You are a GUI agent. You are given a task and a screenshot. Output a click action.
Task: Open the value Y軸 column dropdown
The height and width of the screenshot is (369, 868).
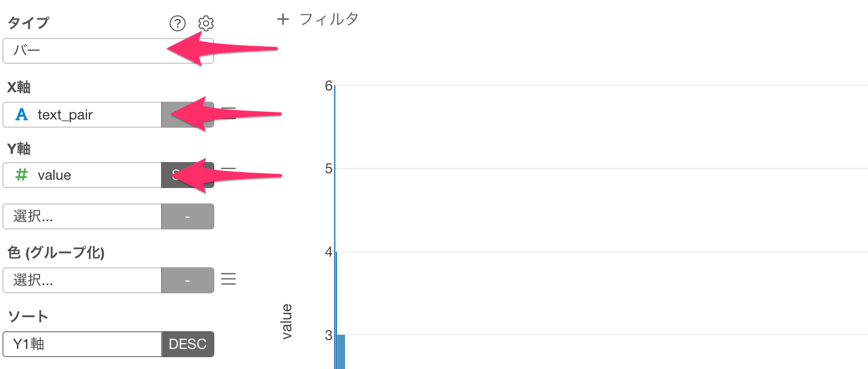[82, 175]
